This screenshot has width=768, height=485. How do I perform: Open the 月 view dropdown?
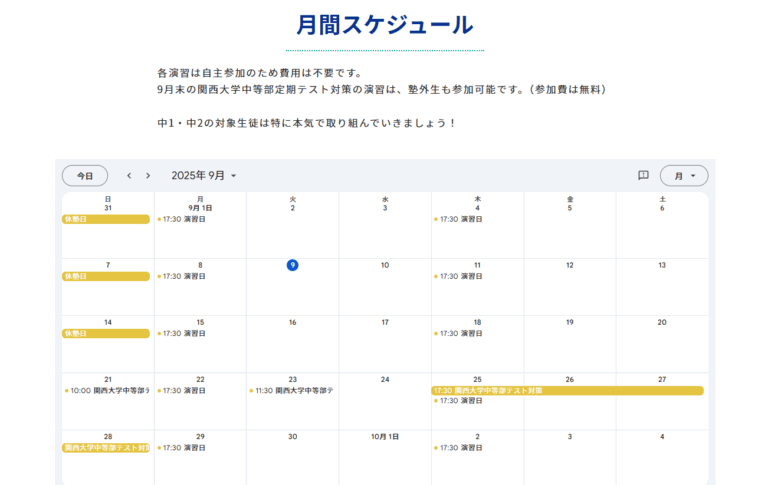pyautogui.click(x=684, y=175)
